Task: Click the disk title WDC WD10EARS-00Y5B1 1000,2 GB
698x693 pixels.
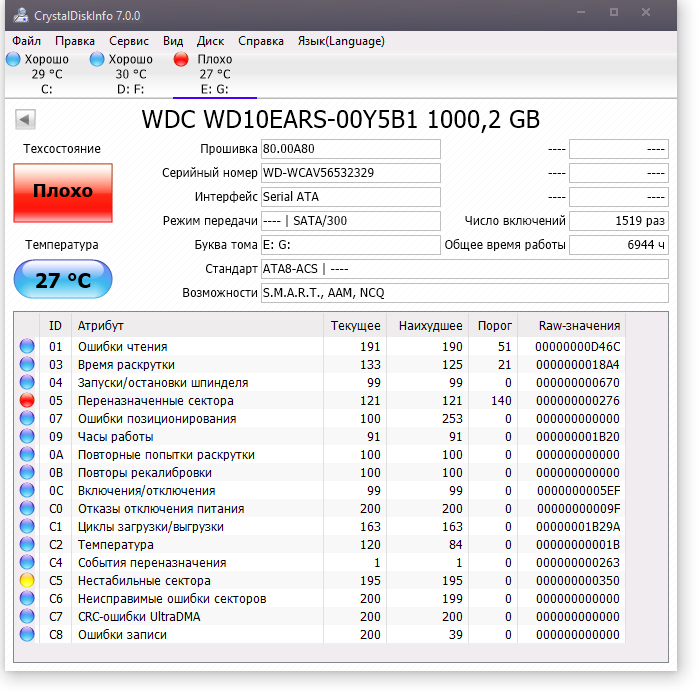Action: point(341,119)
